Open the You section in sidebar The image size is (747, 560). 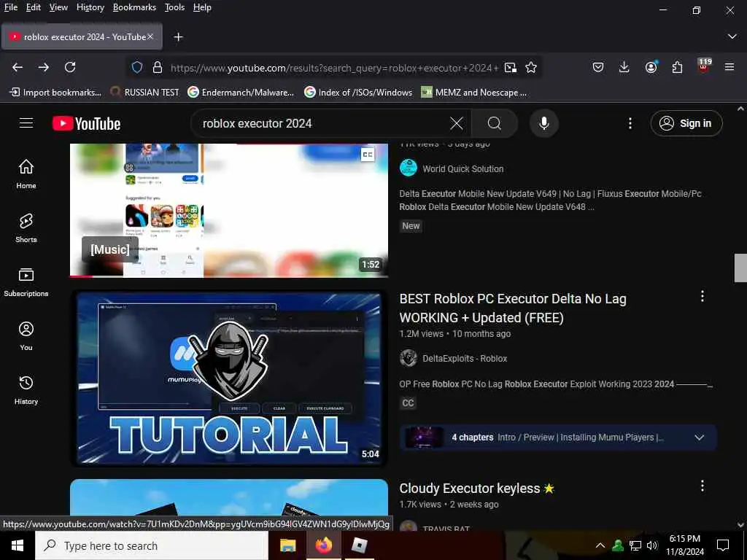pyautogui.click(x=26, y=335)
